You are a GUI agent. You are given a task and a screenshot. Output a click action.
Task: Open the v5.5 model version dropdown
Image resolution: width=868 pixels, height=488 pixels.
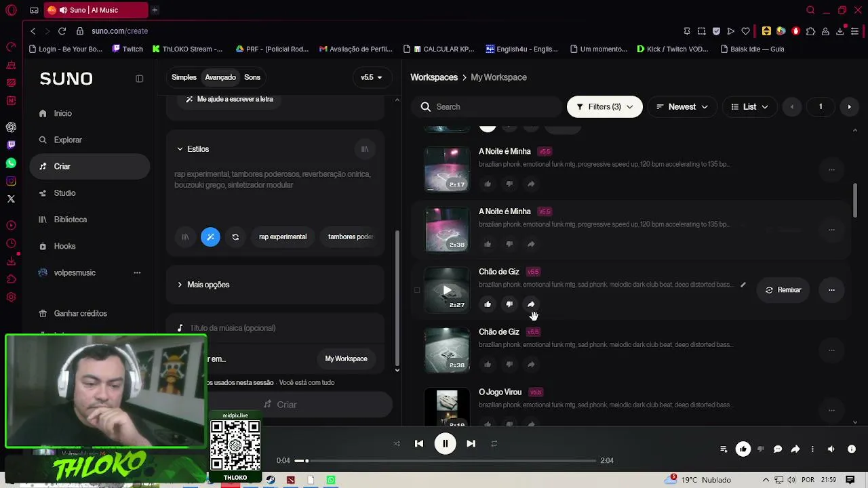coord(372,77)
